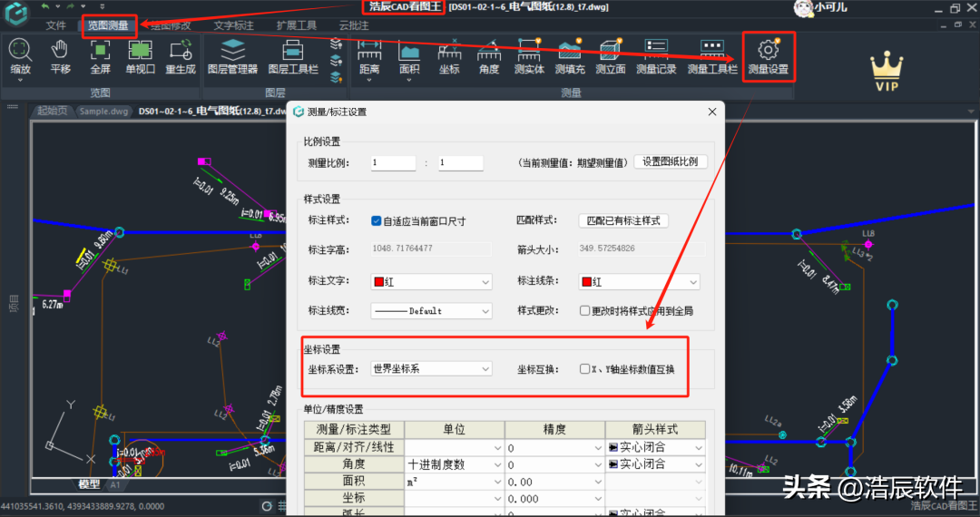Expand the 距离 tool dropdown arrow

point(369,80)
